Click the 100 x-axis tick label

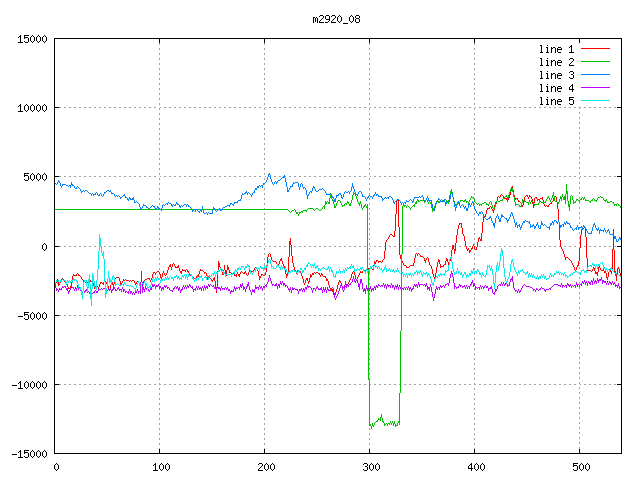click(x=160, y=466)
